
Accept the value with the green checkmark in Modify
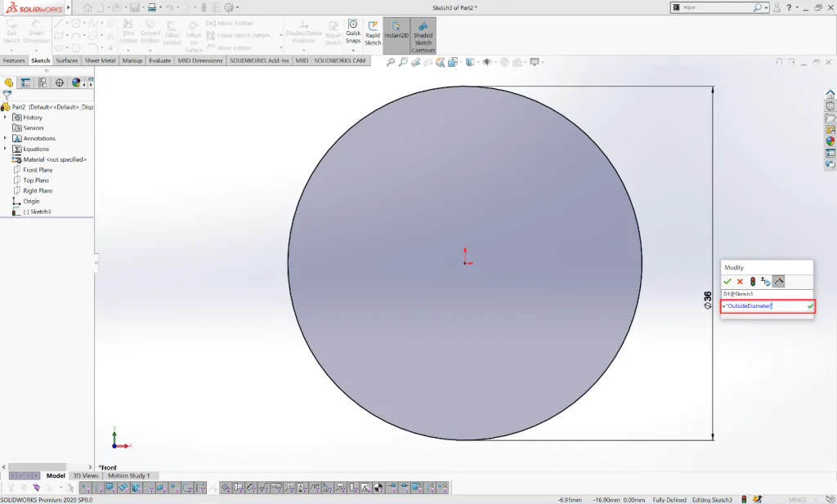pyautogui.click(x=727, y=281)
